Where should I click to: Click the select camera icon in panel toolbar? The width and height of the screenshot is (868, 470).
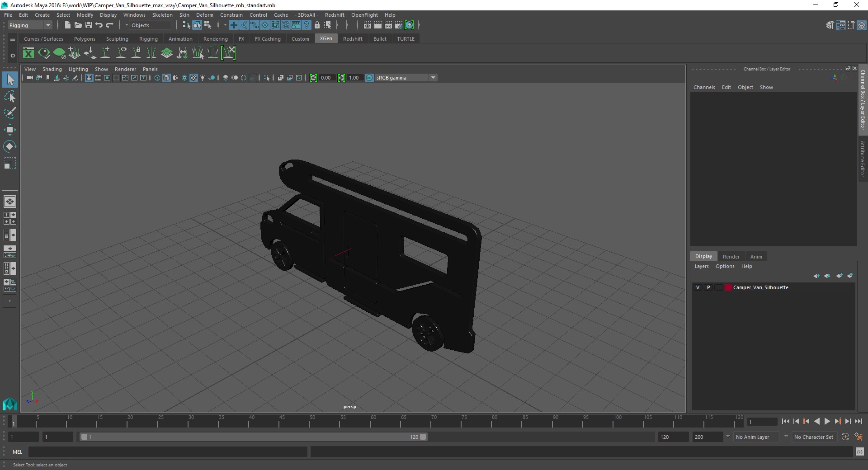29,78
